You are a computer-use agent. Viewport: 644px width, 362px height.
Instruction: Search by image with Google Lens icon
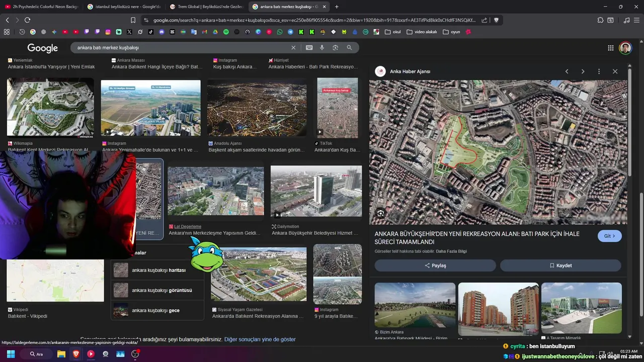(x=335, y=47)
